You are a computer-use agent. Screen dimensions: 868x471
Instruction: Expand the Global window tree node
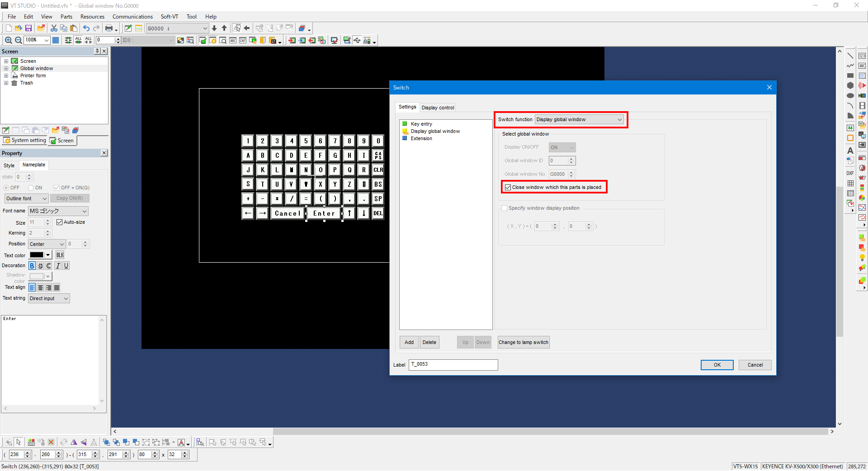tap(6, 69)
